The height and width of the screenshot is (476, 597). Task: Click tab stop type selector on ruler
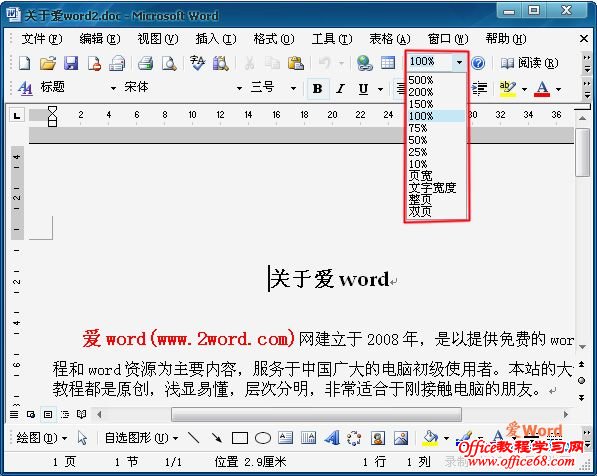17,115
